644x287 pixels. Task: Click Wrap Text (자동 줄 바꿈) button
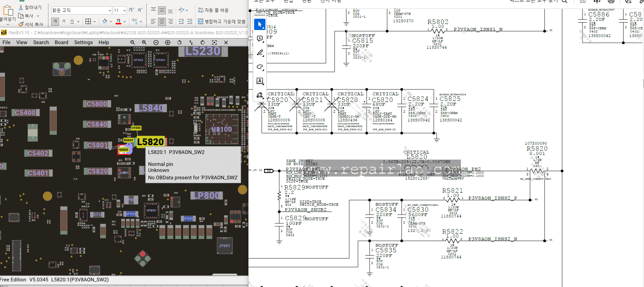pos(213,10)
